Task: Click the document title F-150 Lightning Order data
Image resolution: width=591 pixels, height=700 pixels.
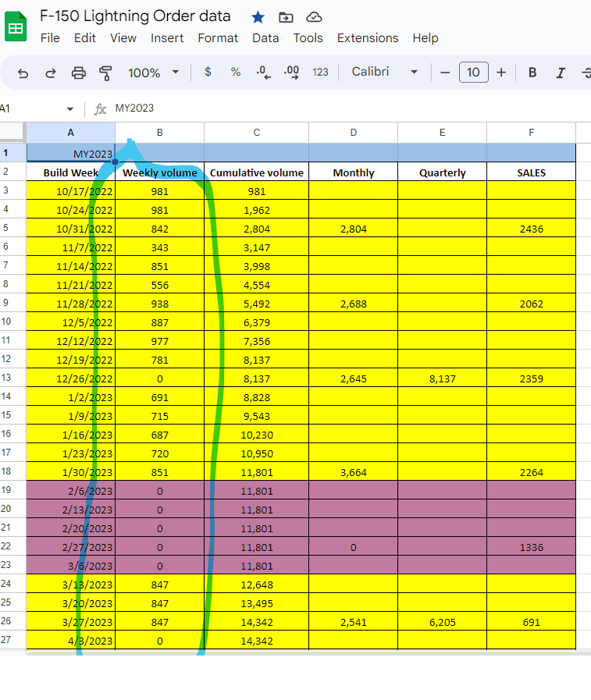Action: [x=135, y=16]
